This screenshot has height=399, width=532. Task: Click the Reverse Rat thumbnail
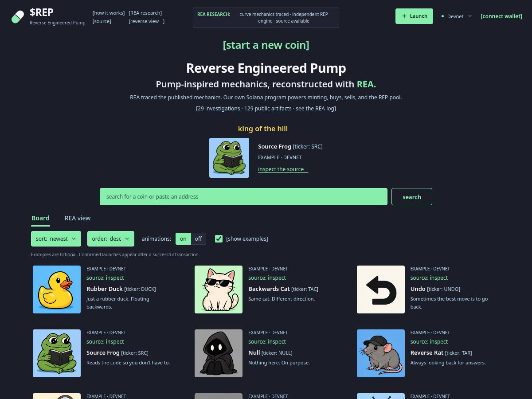coord(381,353)
